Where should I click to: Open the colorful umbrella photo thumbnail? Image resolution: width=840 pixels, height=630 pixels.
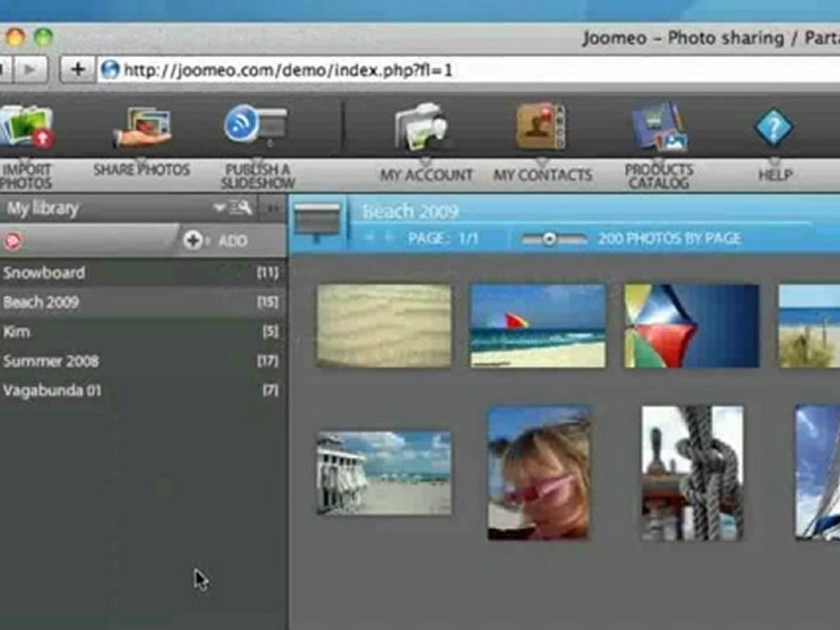click(x=691, y=325)
